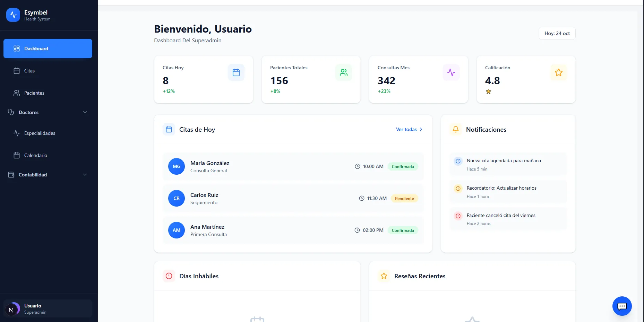Click the calendar icon in Citas Hoy card
Screen dimensions: 644x322
click(236, 72)
